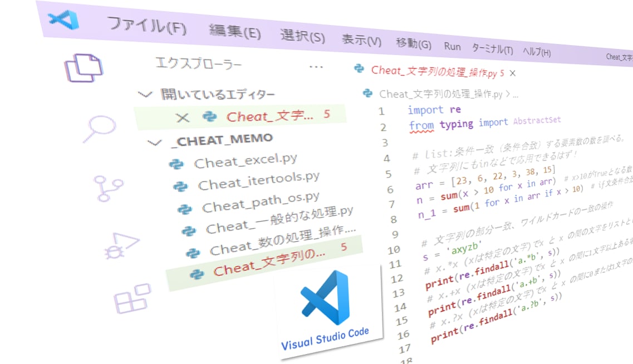The height and width of the screenshot is (364, 633).
Task: Click line number 10 in the gutter
Action: click(x=394, y=250)
